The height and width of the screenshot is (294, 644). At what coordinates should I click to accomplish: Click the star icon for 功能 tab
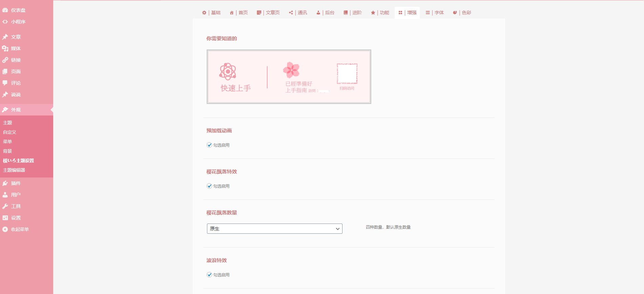(x=373, y=13)
